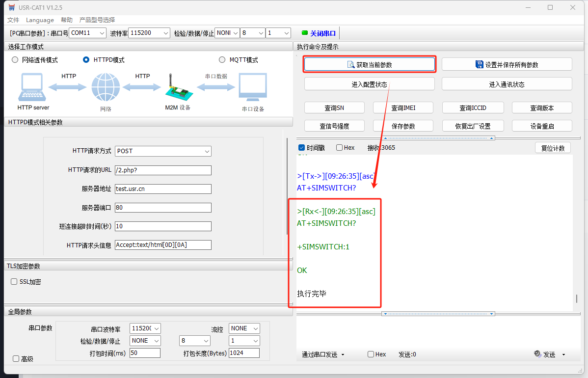Click 进入配置状态 button

[x=370, y=84]
